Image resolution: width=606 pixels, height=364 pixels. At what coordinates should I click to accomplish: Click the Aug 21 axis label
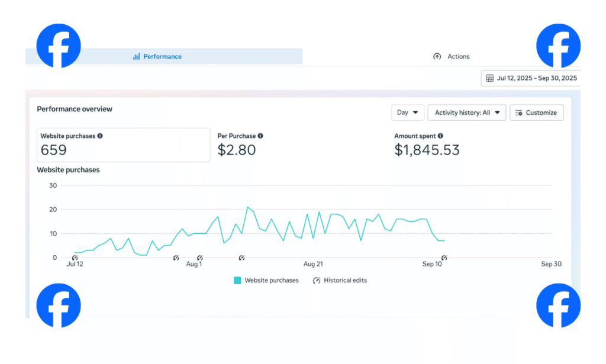(313, 264)
